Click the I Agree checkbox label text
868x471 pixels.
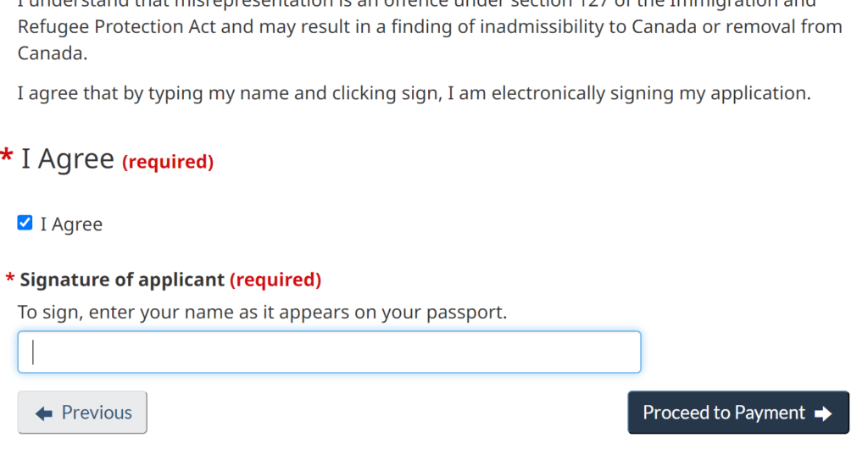point(71,224)
